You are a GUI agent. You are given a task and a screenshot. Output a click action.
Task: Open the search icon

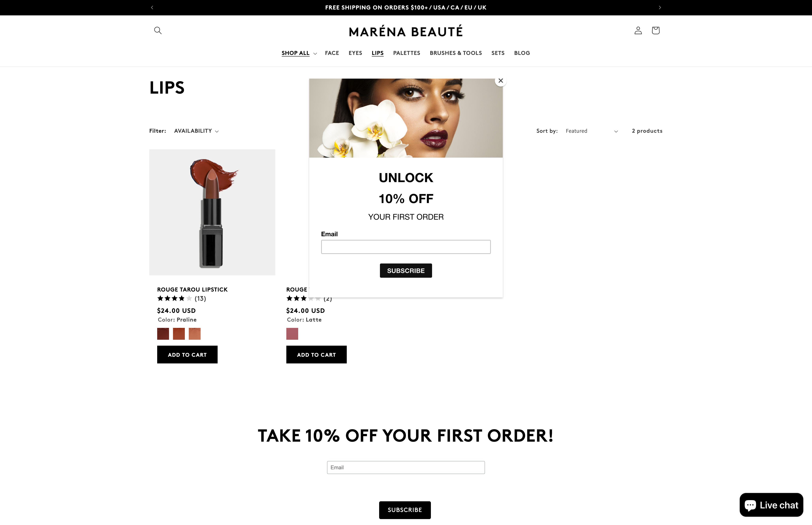[157, 30]
